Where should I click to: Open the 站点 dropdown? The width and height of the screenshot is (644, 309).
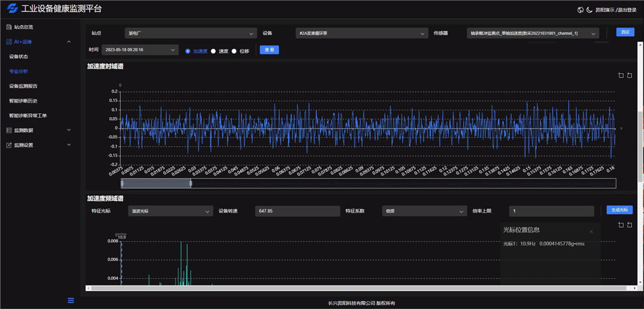[x=190, y=34]
